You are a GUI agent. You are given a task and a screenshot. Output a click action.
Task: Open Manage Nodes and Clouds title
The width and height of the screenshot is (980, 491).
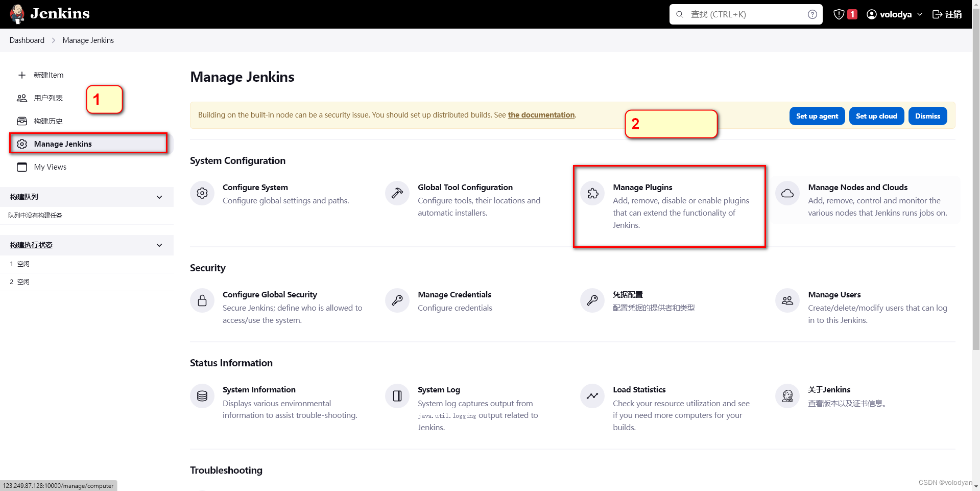coord(857,188)
